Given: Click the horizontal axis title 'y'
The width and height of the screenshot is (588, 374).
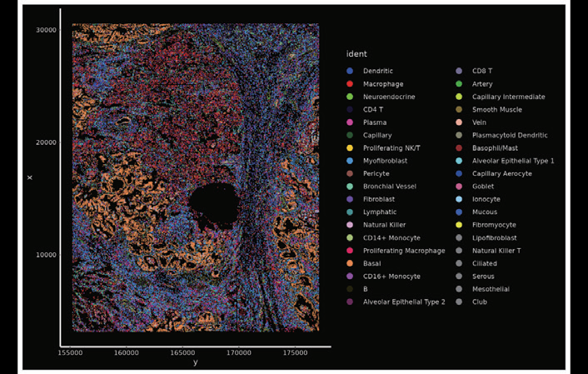Looking at the screenshot, I should 195,363.
